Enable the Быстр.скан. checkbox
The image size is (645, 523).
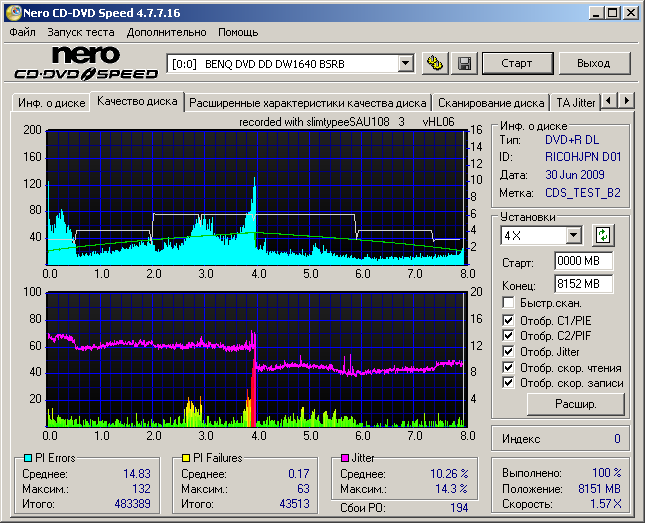(508, 303)
